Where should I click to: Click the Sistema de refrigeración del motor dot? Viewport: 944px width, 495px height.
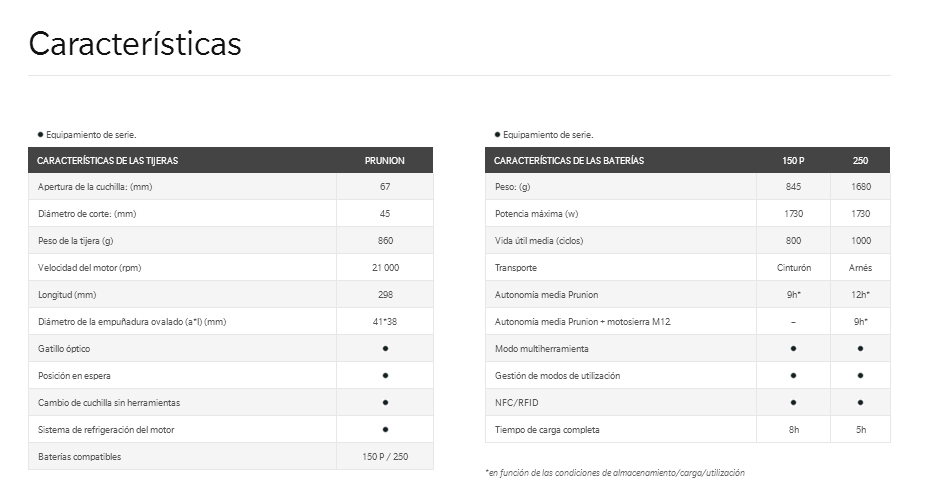pos(385,429)
